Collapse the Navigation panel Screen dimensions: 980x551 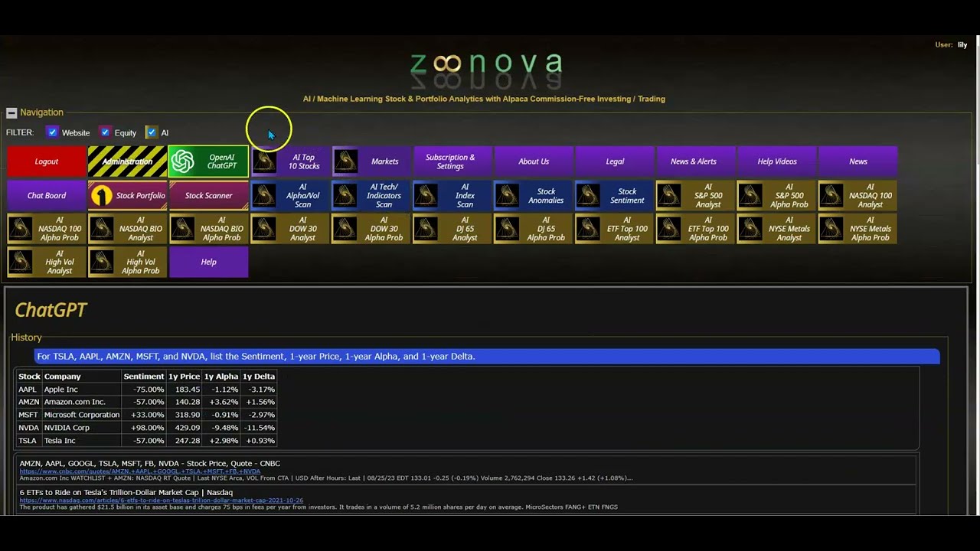[x=11, y=112]
